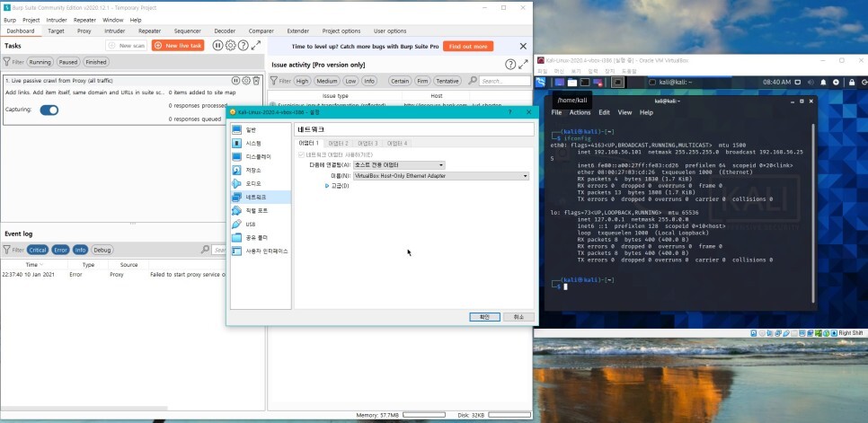The height and width of the screenshot is (423, 868).
Task: Select 사용자 인터페이스 category in settings
Action: click(x=261, y=251)
